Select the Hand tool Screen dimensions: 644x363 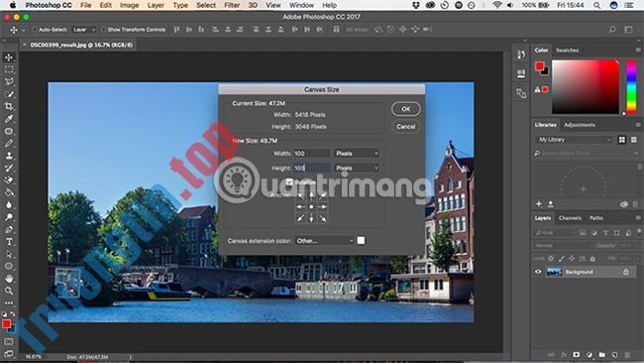click(x=9, y=279)
